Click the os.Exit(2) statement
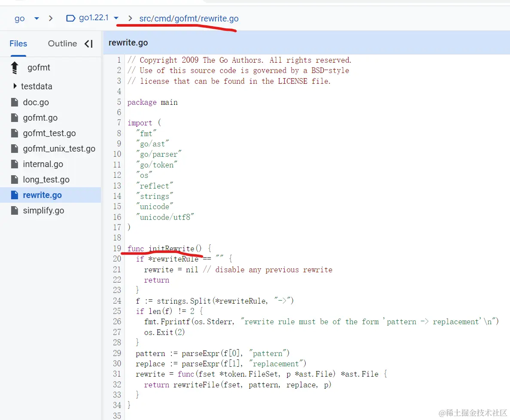Image resolution: width=510 pixels, height=420 pixels. pyautogui.click(x=164, y=332)
